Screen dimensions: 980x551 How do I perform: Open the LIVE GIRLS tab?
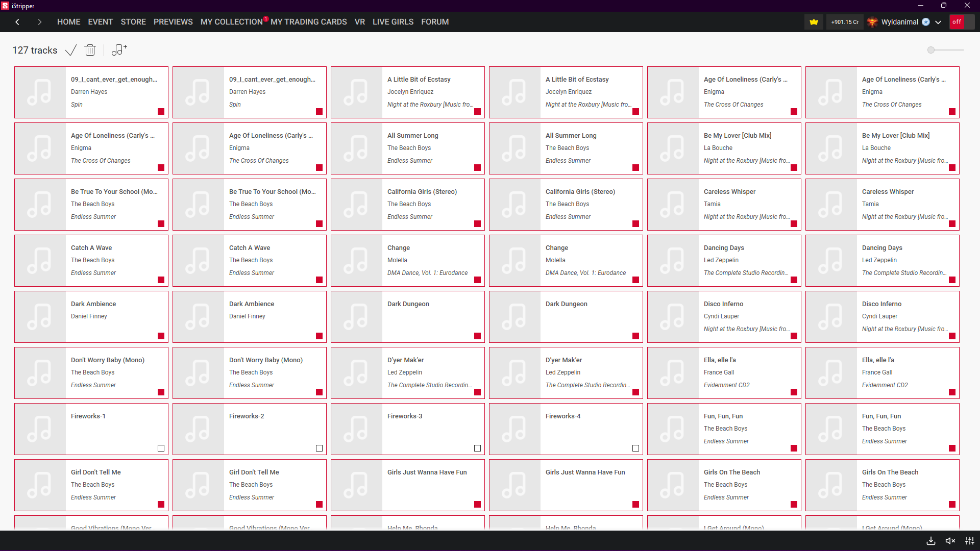click(x=393, y=22)
